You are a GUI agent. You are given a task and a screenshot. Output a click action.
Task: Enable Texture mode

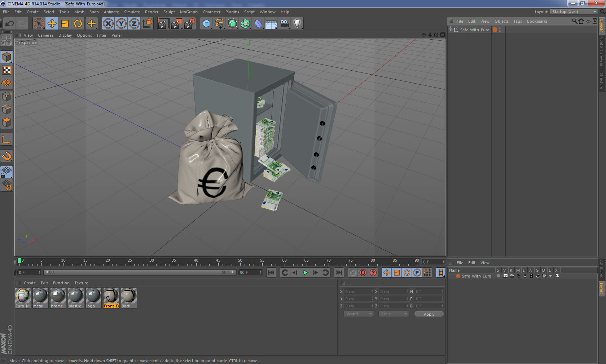(6, 70)
